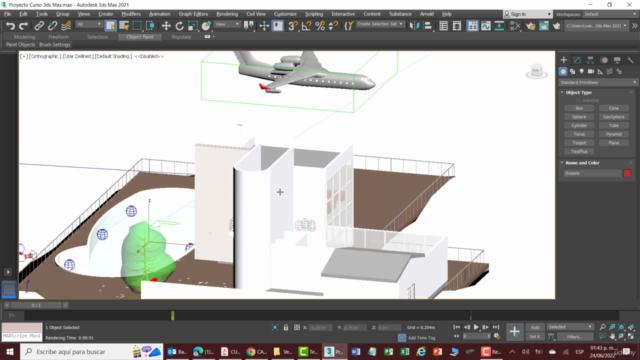640x360 pixels.
Task: Click the Play Animation button
Action: (x=476, y=327)
